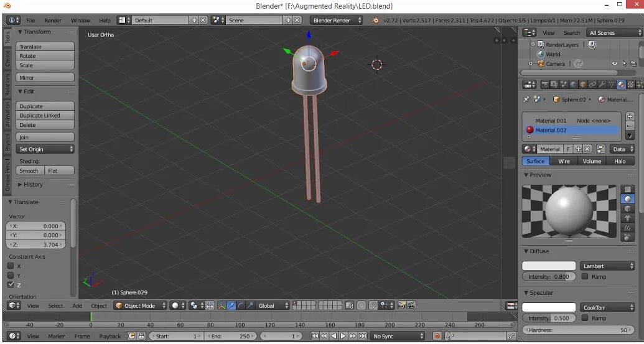644x344 pixels.
Task: Click the Duplicate Linked button
Action: (x=45, y=115)
